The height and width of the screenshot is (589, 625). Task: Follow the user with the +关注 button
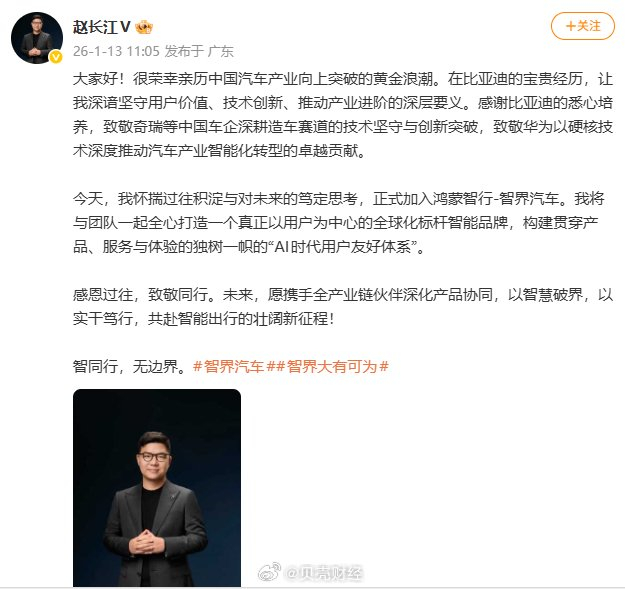[583, 26]
